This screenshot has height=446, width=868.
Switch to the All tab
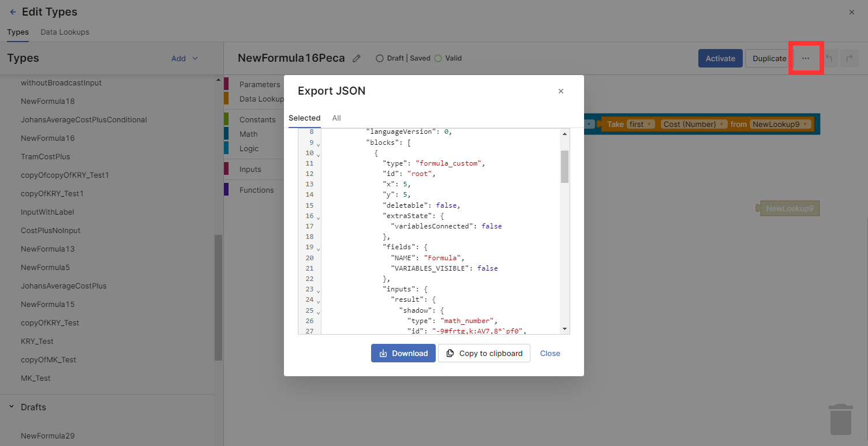tap(336, 118)
